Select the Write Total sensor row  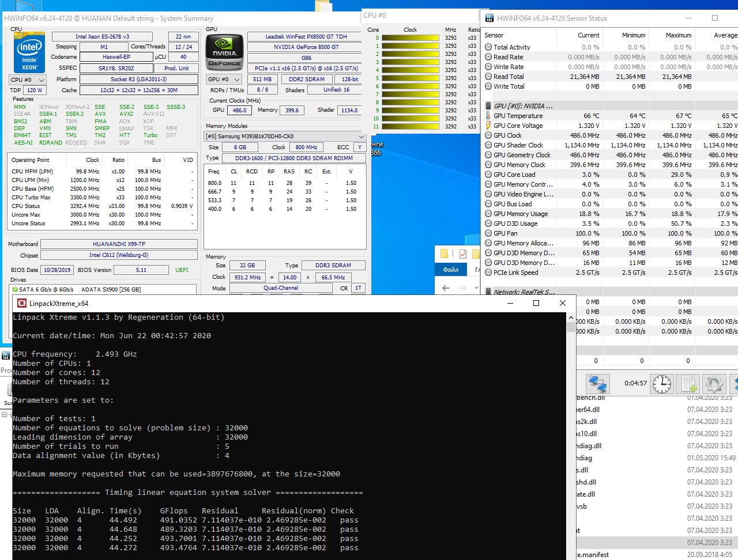[x=610, y=86]
